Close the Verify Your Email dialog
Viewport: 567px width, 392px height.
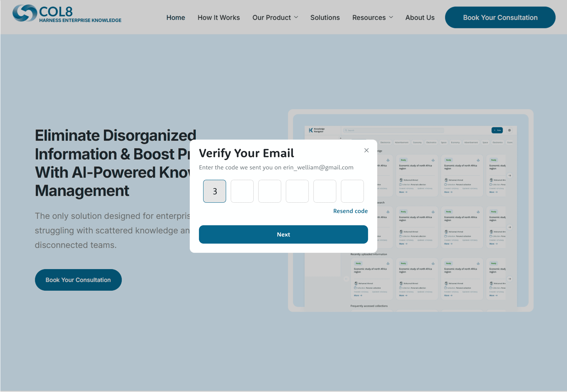click(x=366, y=150)
